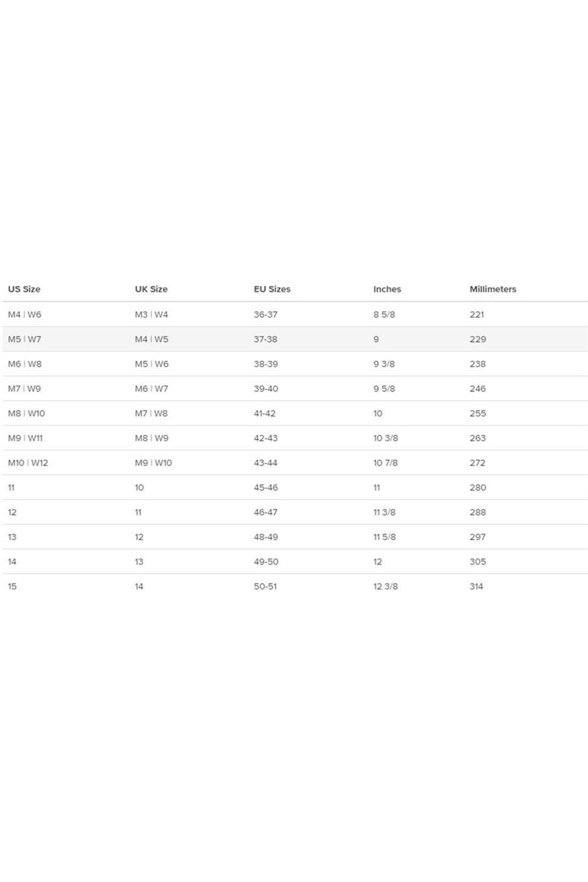
Task: Click the EU Sizes column header
Action: pyautogui.click(x=272, y=289)
